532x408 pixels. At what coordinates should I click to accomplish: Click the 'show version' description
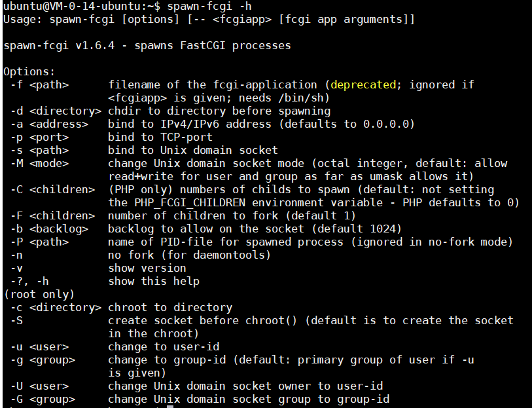click(147, 268)
